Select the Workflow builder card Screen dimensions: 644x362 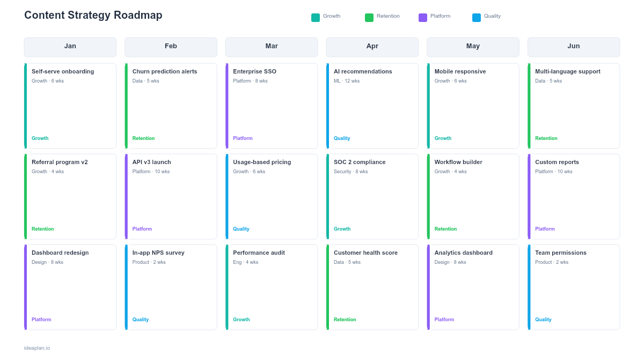(473, 196)
